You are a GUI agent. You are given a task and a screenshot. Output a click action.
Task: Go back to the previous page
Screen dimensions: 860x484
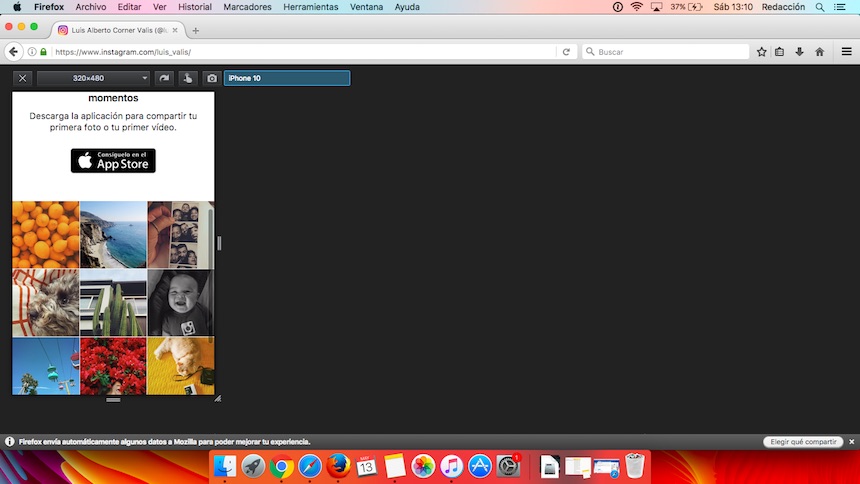coord(14,52)
